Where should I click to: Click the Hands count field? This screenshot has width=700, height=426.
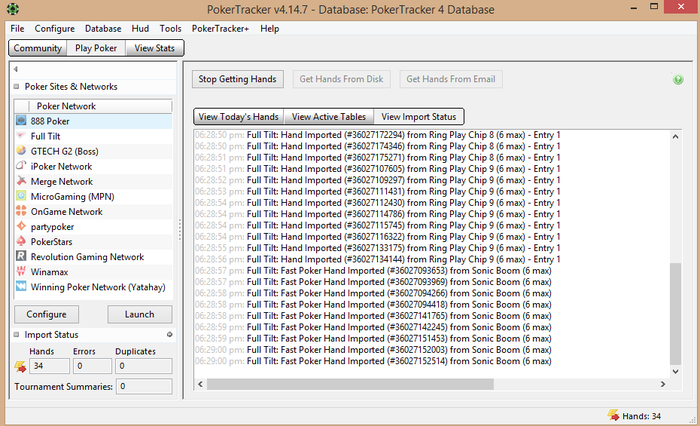[49, 366]
